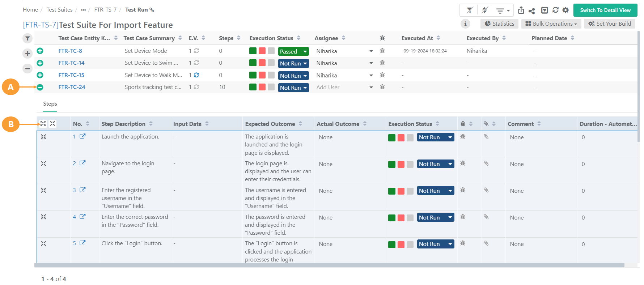Screen dimensions: 644x285
Task: Open step 2 via external link icon
Action: click(x=82, y=163)
